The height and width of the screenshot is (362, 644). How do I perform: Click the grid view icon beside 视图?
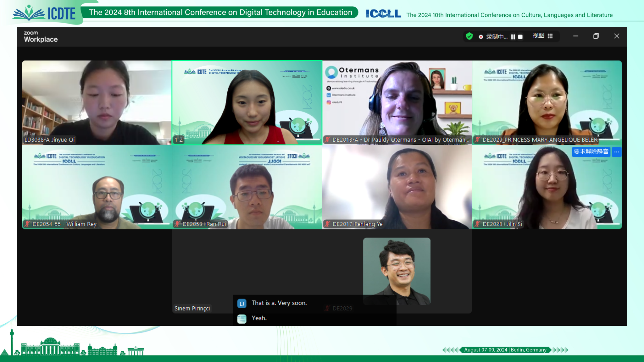pos(550,36)
